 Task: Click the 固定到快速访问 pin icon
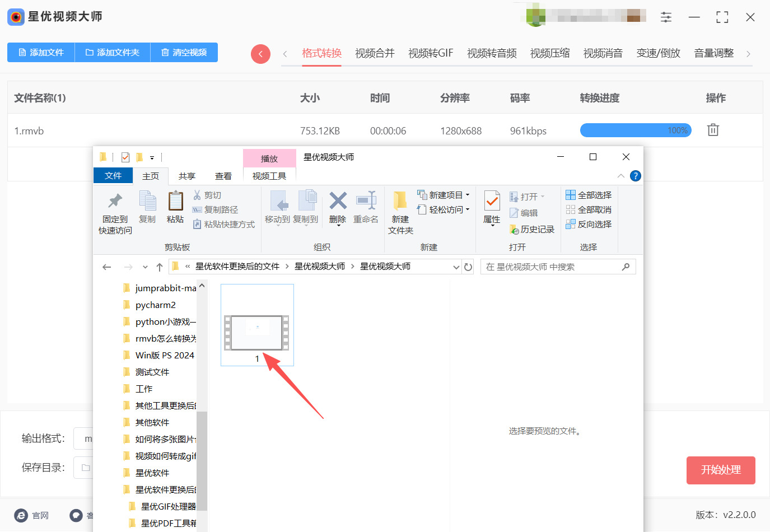[114, 208]
